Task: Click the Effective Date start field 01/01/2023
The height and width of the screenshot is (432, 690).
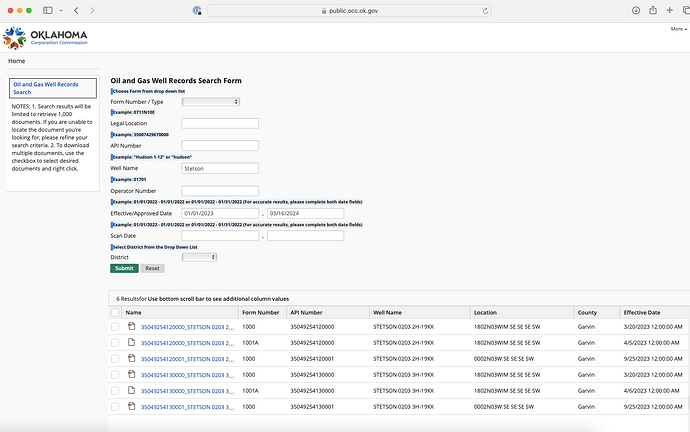Action: 220,213
